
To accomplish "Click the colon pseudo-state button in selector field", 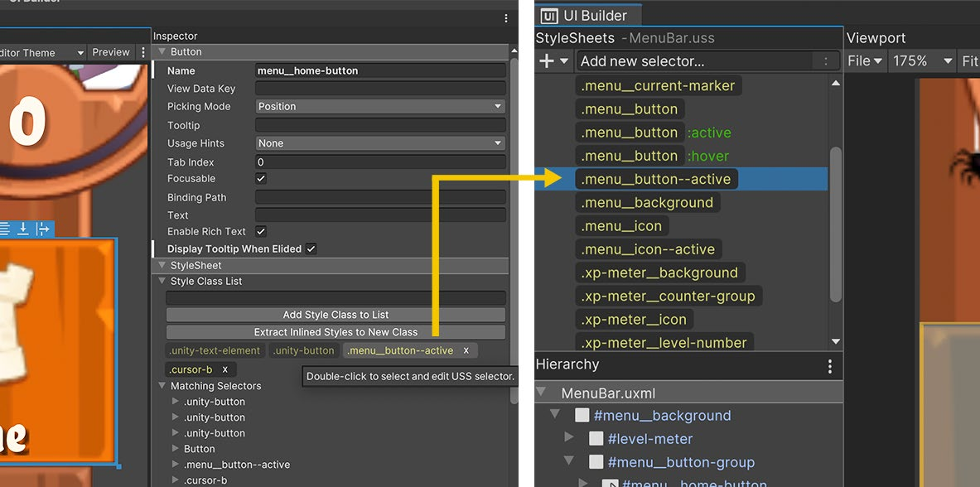I will pyautogui.click(x=826, y=61).
